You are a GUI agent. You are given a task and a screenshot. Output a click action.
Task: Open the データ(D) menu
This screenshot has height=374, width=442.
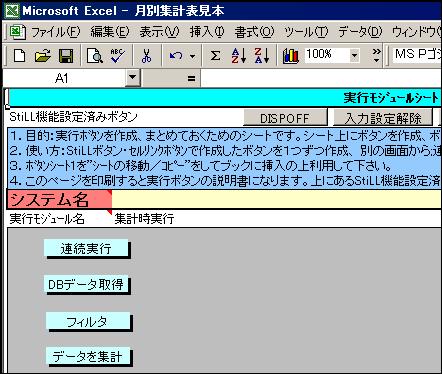360,32
